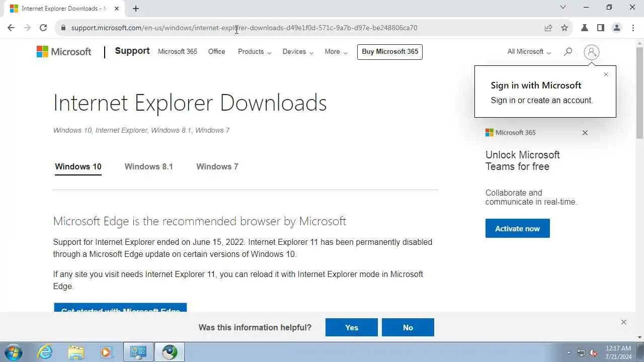Expand the Products menu
Viewport: 644px width, 362px height.
(255, 51)
